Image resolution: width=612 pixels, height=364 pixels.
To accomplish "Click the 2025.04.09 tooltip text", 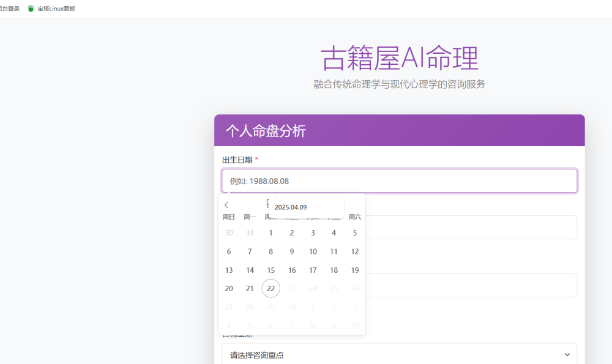I will pos(291,207).
